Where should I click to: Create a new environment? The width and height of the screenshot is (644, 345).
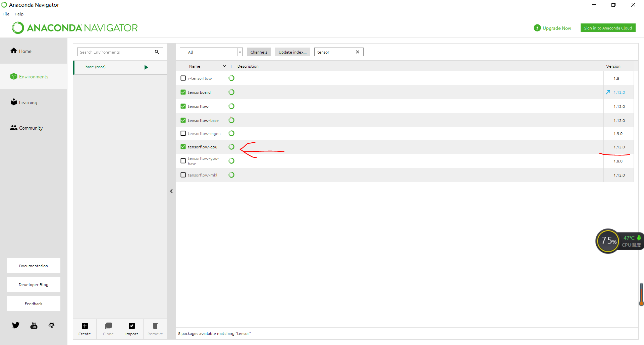[85, 329]
